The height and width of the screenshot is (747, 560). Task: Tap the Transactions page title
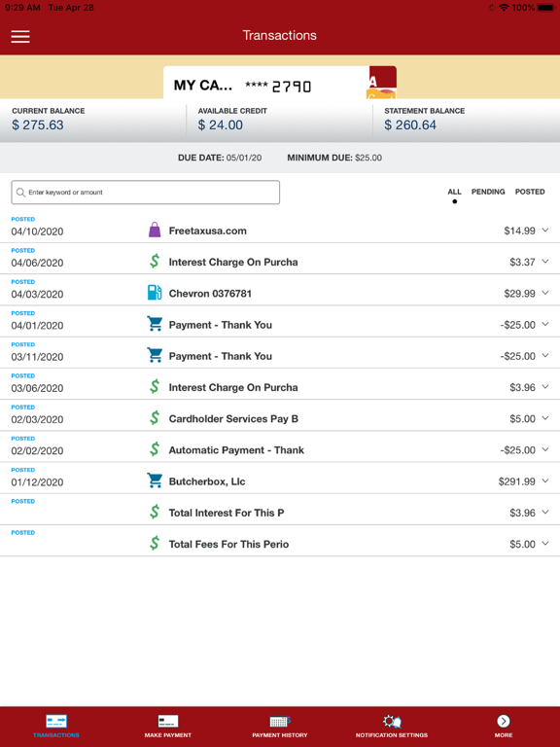coord(280,35)
